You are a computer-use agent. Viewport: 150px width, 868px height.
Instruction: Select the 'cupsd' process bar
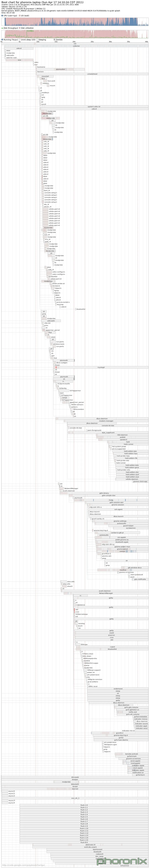(112, 647)
